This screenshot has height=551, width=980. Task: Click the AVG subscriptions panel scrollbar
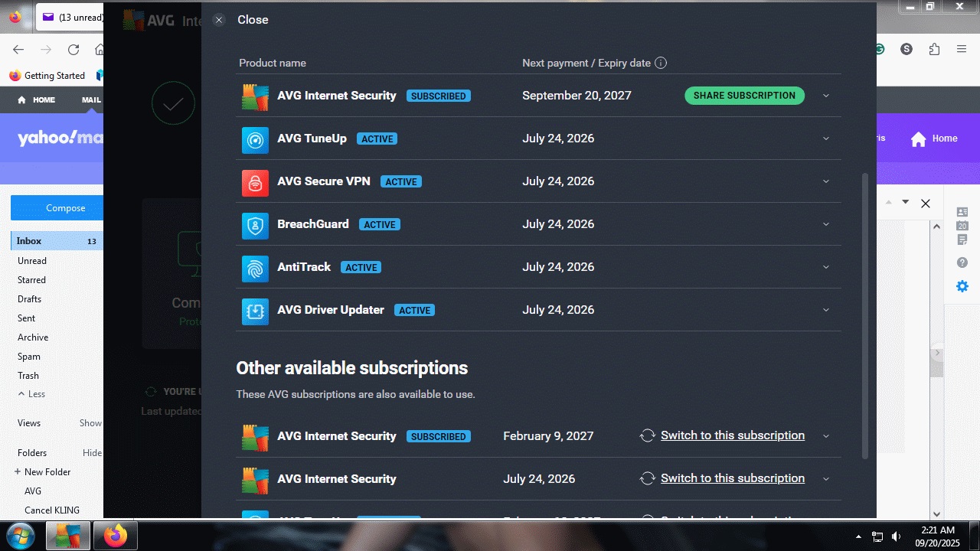865,314
